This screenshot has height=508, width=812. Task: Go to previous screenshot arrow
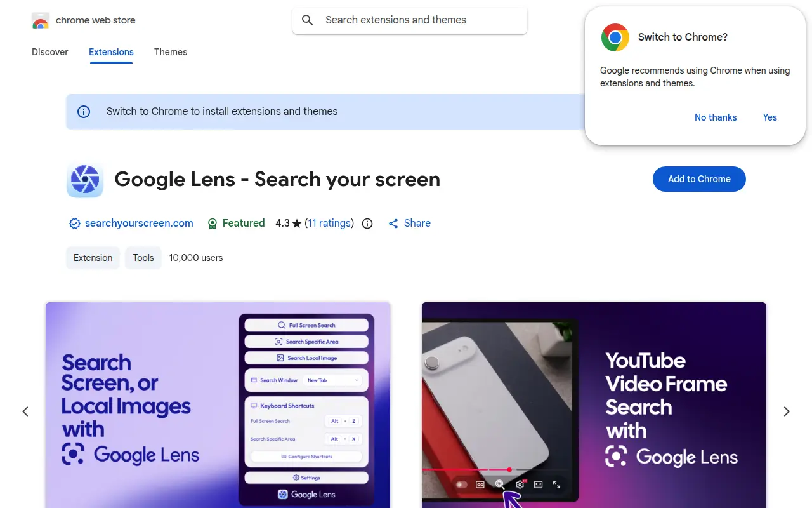click(25, 411)
